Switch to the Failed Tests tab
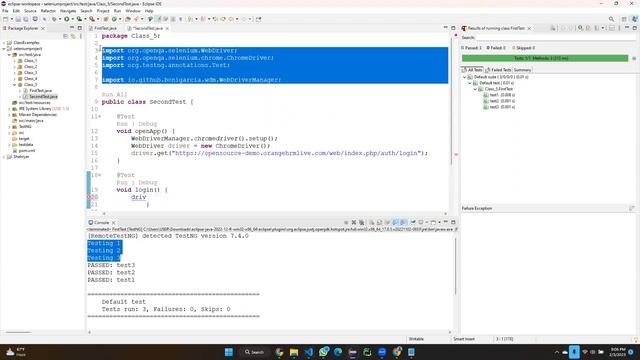The height and width of the screenshot is (360, 640). (x=498, y=70)
